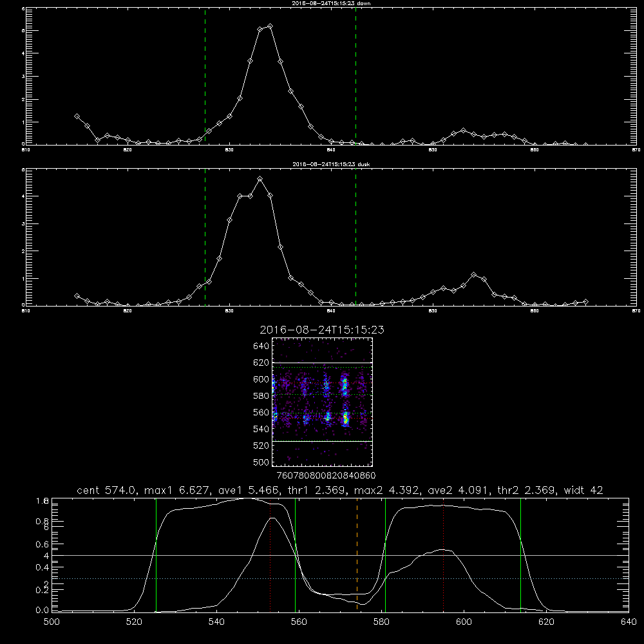Image resolution: width=644 pixels, height=644 pixels.
Task: Click bottom plot y-axis label 0.0
Action: 43,611
